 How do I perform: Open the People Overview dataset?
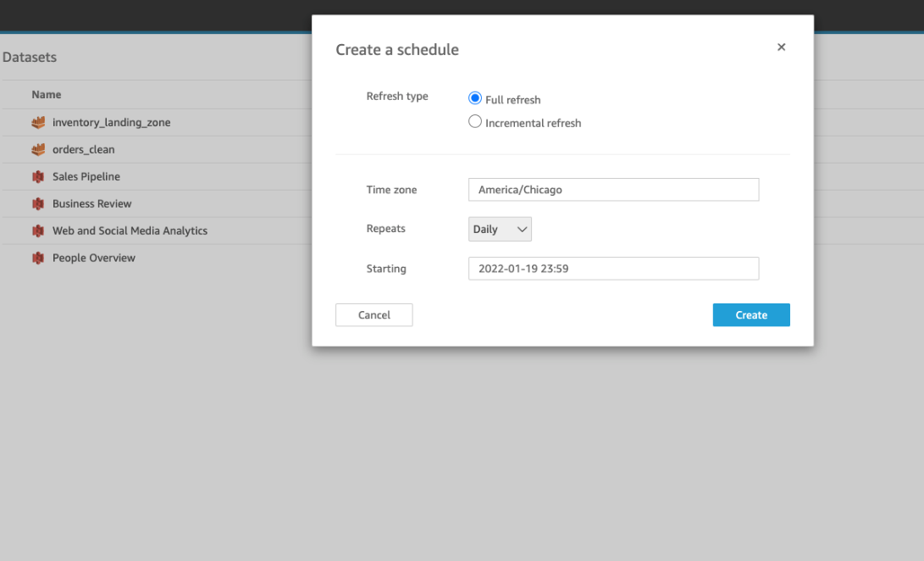[94, 258]
